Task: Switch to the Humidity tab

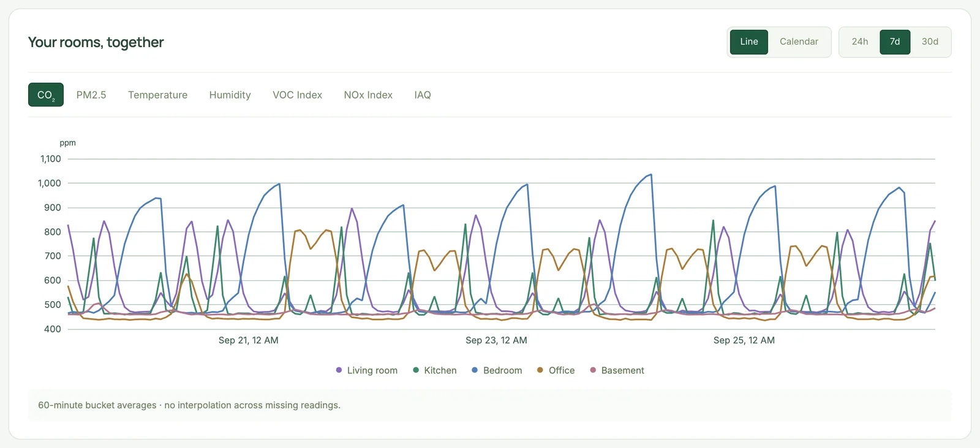Action: click(230, 95)
